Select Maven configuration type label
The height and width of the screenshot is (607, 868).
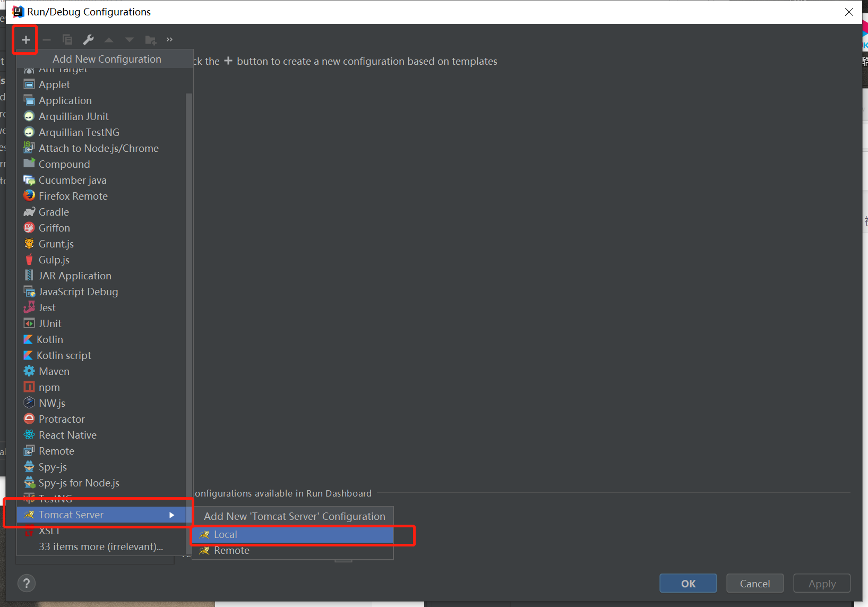coord(54,371)
